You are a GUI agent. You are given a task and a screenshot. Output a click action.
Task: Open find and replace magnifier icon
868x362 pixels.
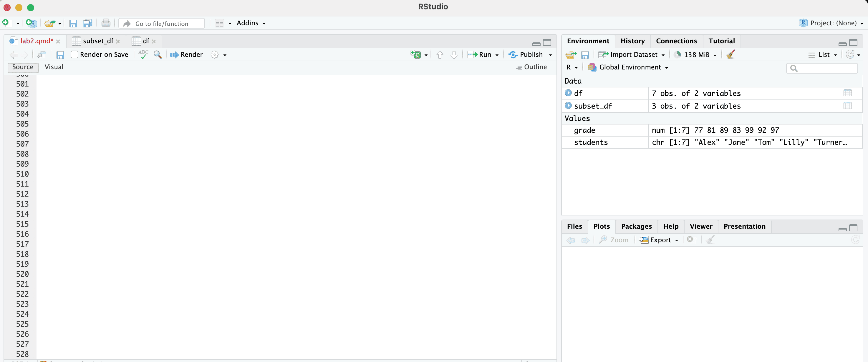point(157,54)
